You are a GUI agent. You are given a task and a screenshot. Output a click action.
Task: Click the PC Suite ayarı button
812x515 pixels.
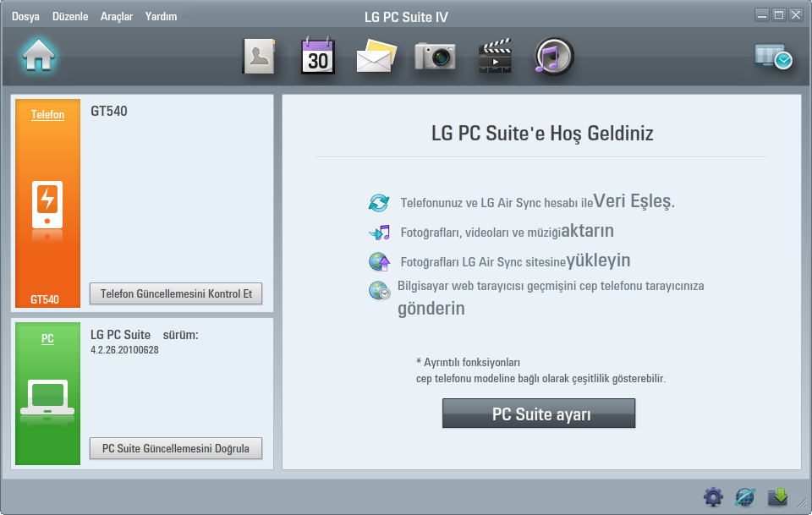(539, 414)
